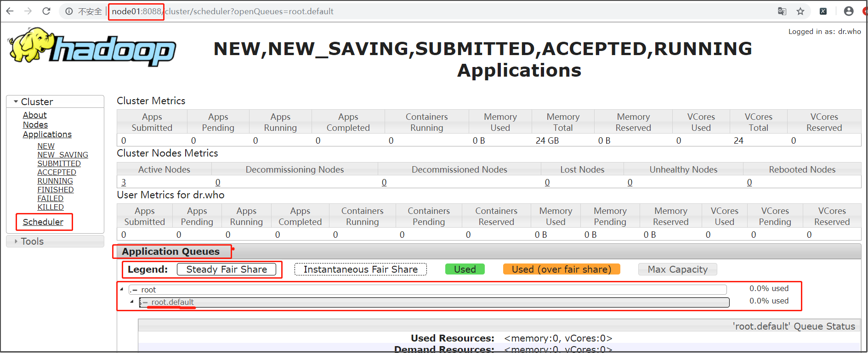Click the Used Resources value text
Screen dimensions: 868x353
(558, 338)
